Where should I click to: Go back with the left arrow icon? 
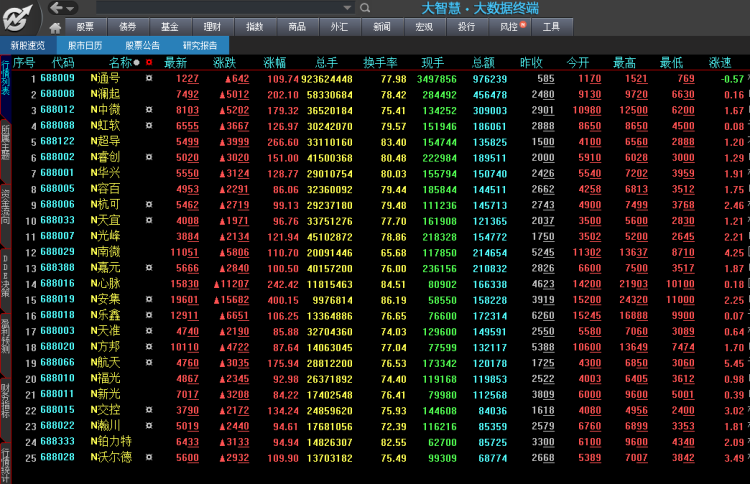click(56, 8)
